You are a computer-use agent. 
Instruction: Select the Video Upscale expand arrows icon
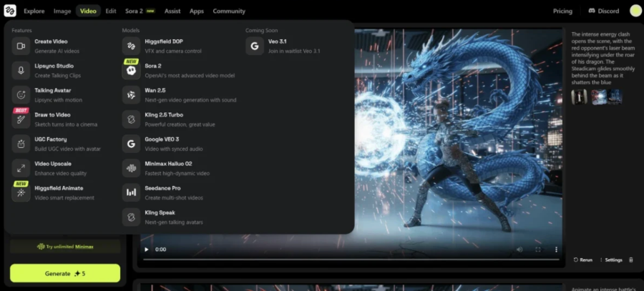pyautogui.click(x=21, y=168)
